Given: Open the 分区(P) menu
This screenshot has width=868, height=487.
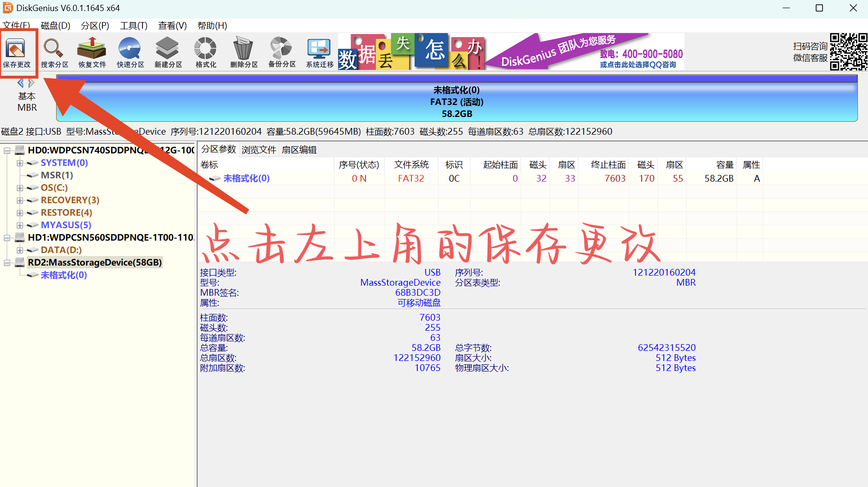Looking at the screenshot, I should 95,25.
